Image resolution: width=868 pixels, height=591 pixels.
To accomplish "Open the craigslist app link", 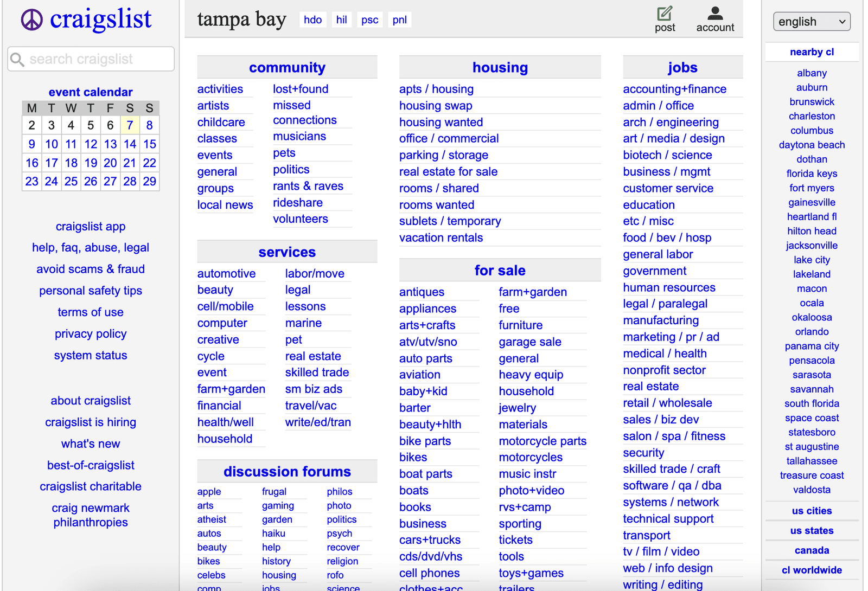I will 91,227.
